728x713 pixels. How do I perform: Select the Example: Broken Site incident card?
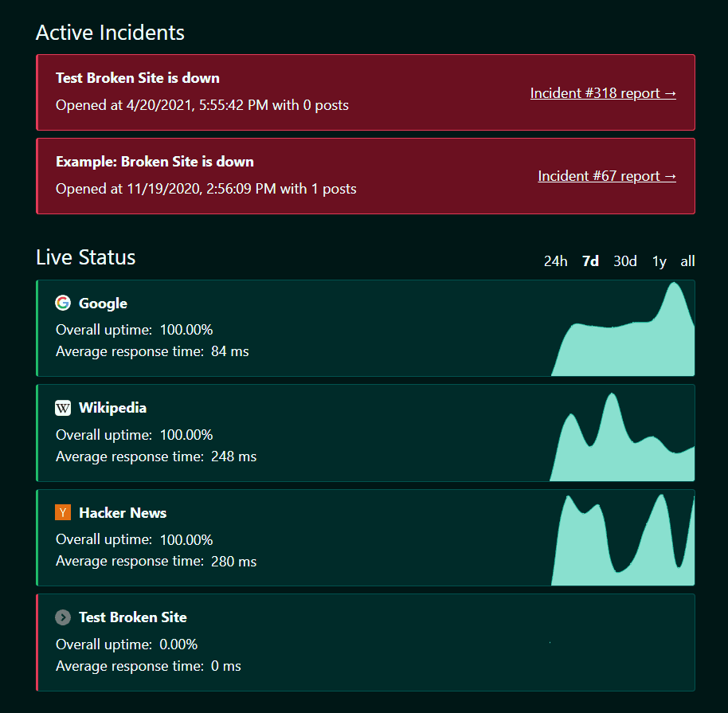click(364, 176)
